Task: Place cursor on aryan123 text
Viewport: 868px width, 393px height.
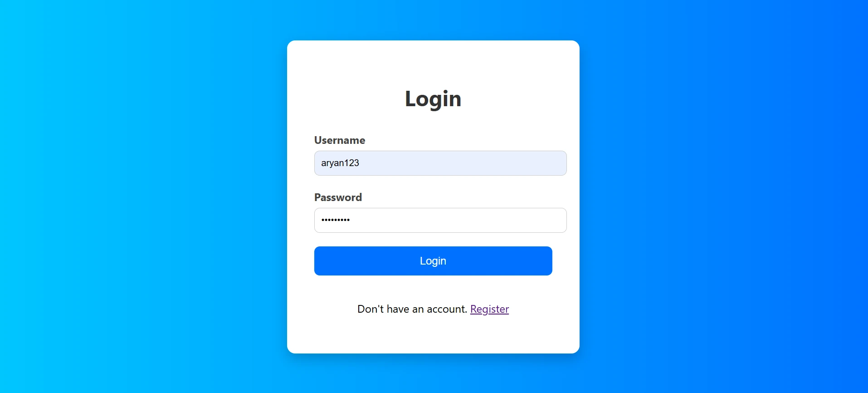Action: tap(340, 163)
